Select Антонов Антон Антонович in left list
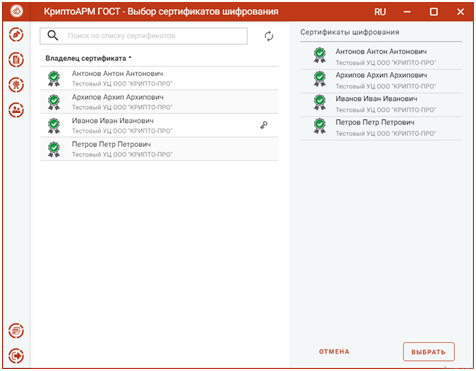Viewport: 476px width, 371px height. 159,78
